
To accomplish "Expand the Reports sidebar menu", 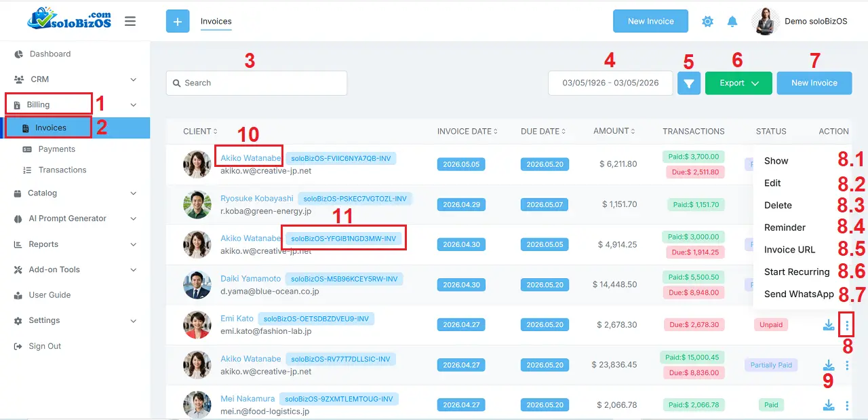I will coord(75,244).
